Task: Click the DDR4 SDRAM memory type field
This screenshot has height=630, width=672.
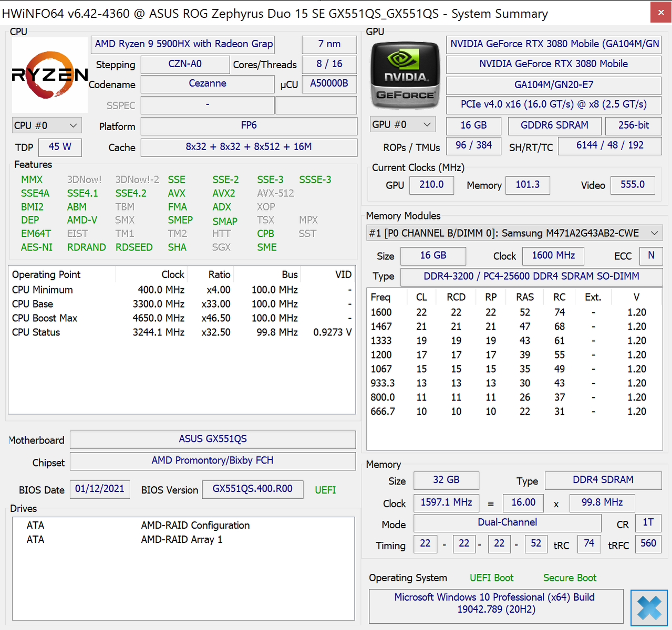Action: click(x=603, y=480)
